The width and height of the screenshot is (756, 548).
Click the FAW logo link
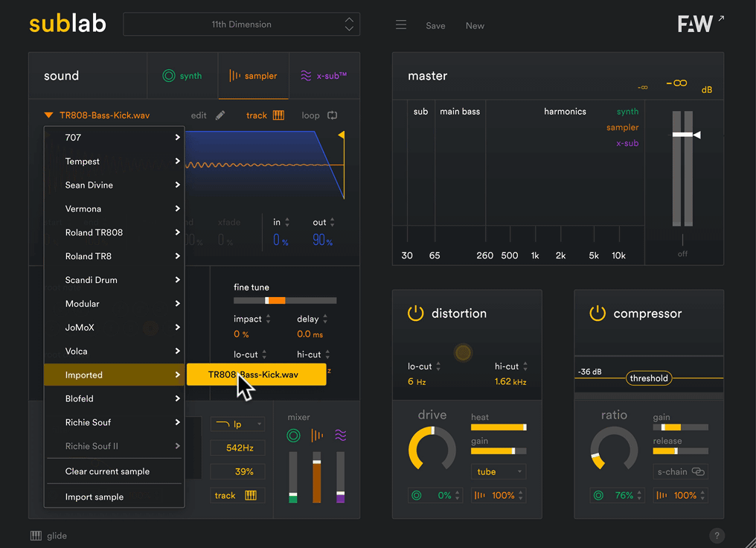700,23
